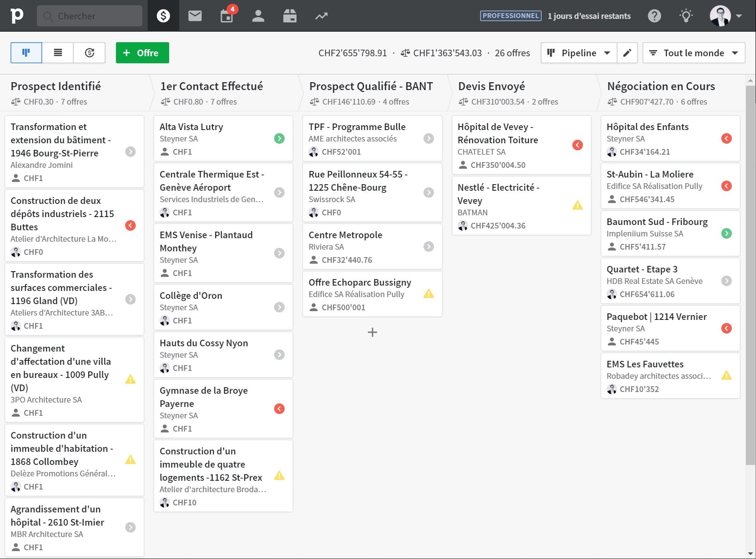Switch to forecast view
Screen dimensions: 756x559
[x=90, y=53]
